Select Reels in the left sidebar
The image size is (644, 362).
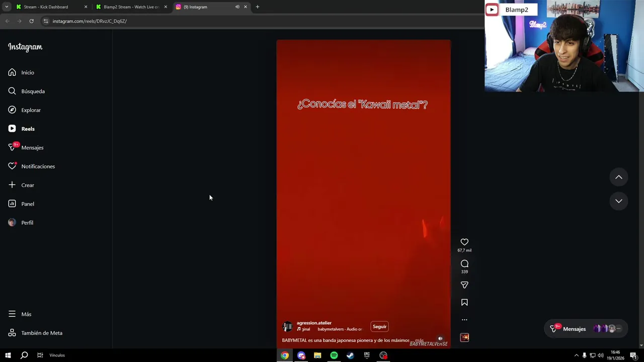21,129
